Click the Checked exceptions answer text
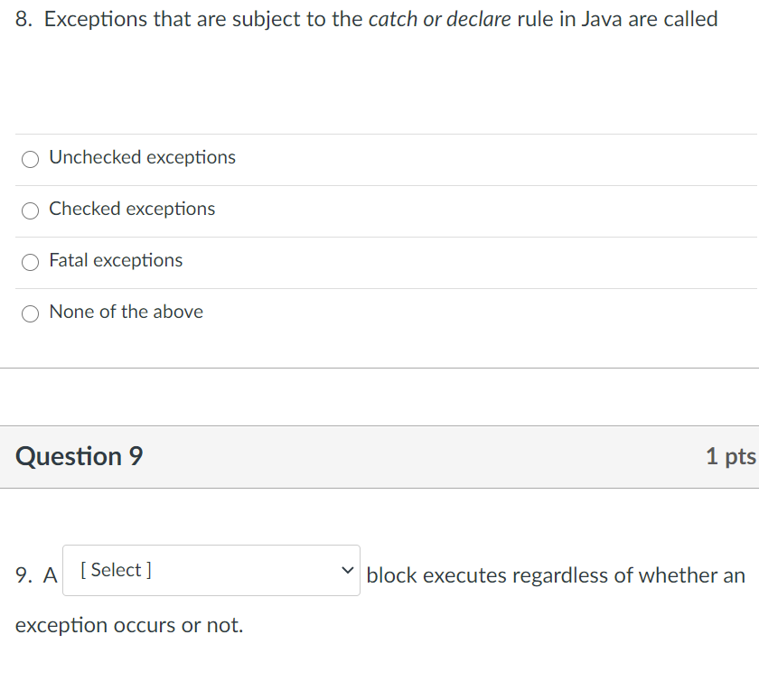Screen dimensions: 759x700 pyautogui.click(x=132, y=209)
